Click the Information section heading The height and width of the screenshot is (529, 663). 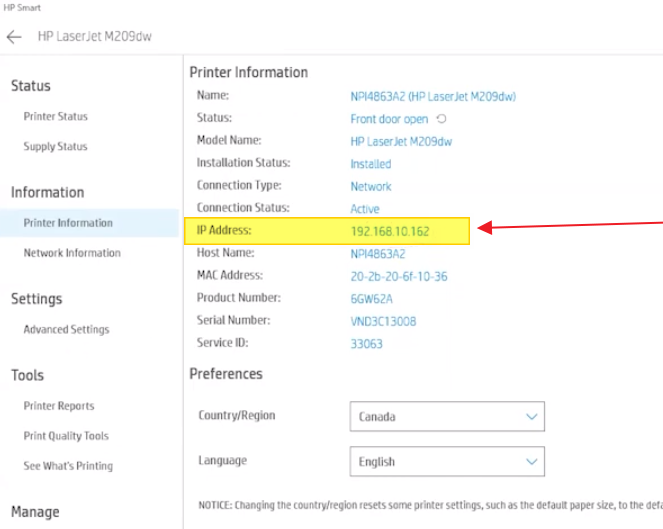(47, 192)
